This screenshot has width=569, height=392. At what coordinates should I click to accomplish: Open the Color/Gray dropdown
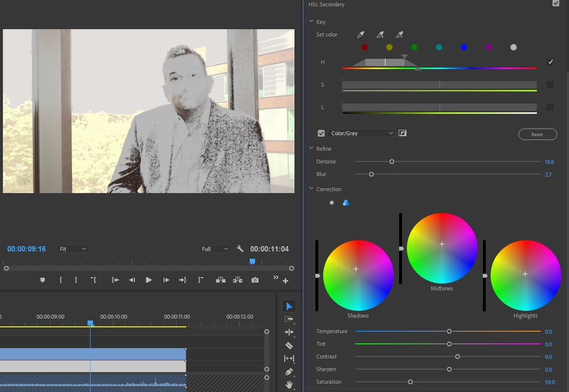tap(361, 133)
